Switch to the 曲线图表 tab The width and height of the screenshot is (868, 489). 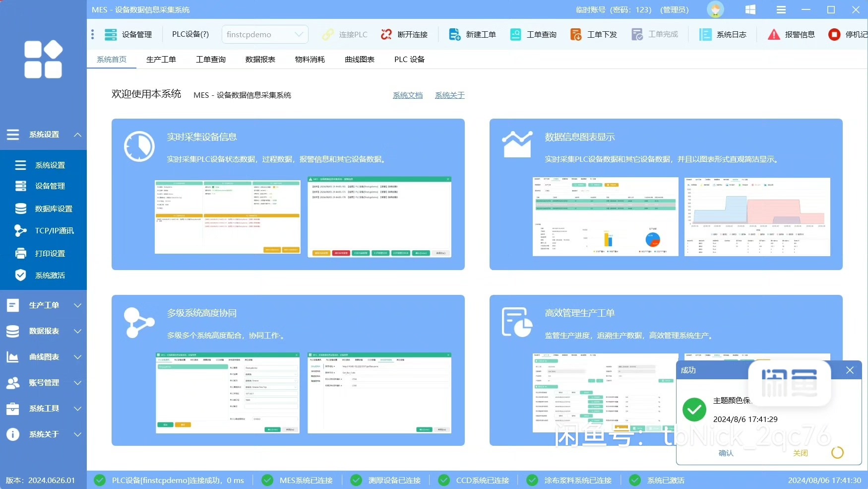(359, 59)
